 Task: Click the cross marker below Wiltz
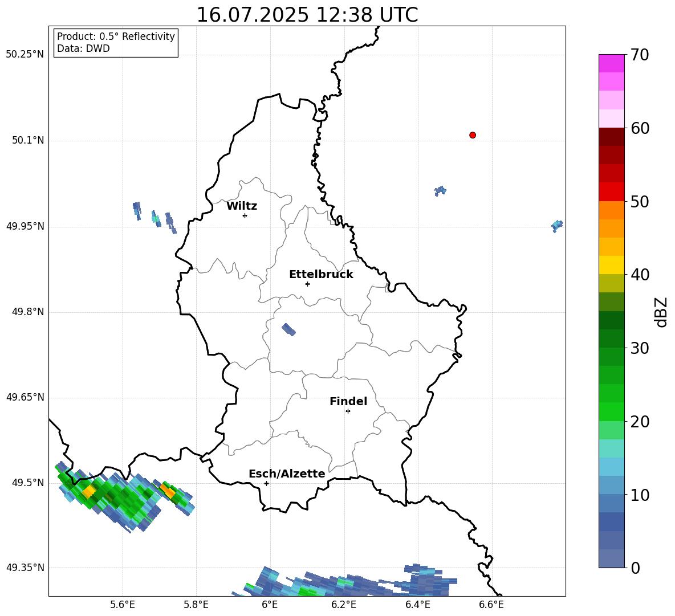click(245, 215)
